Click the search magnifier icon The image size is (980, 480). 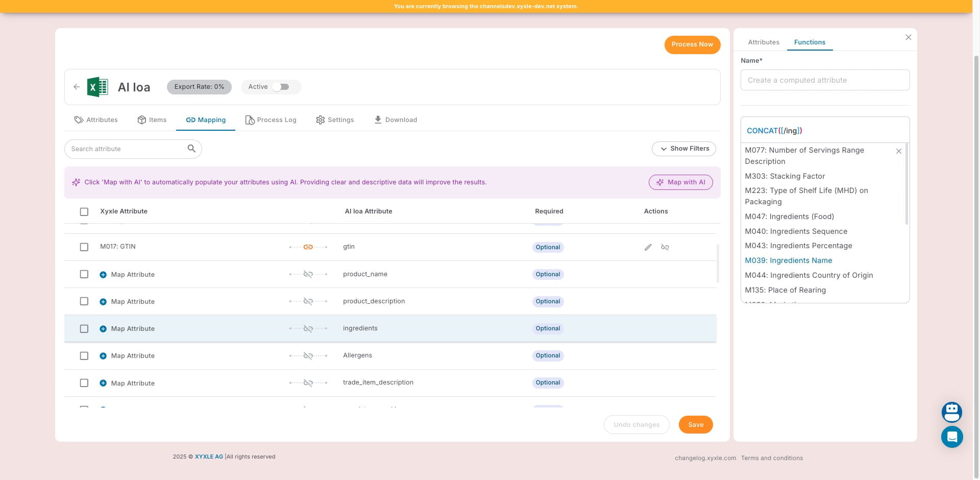click(191, 149)
